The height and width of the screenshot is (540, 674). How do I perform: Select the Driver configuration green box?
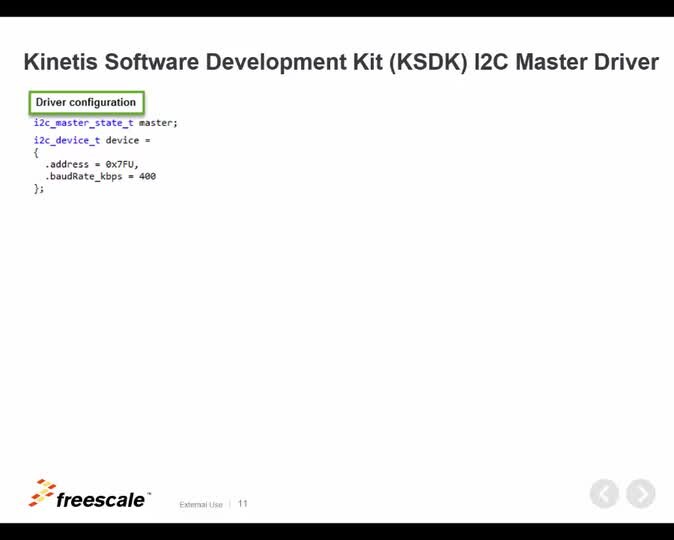click(86, 103)
